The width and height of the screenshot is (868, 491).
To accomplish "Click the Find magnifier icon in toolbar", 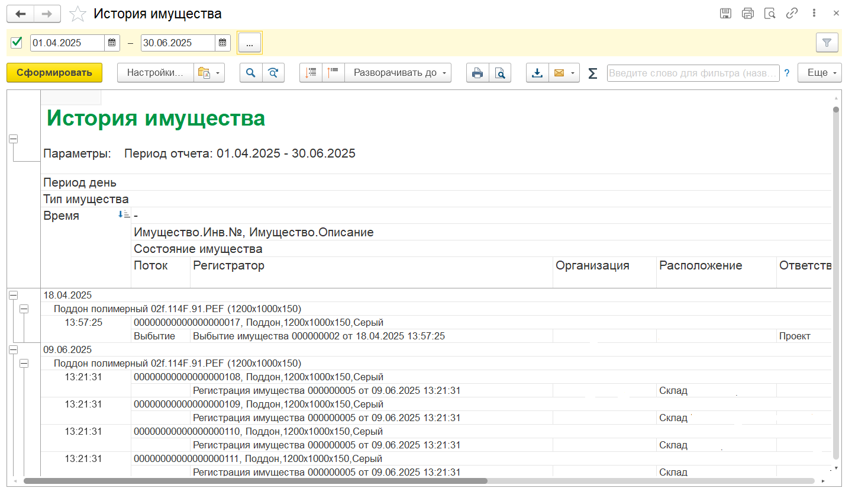I will 251,73.
